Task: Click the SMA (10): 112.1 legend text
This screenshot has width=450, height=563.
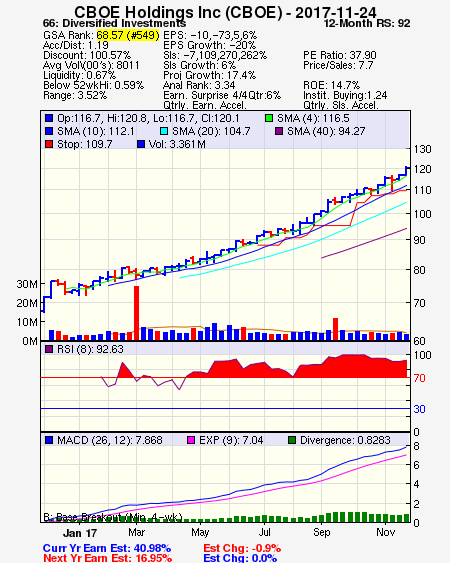Action: 96,131
